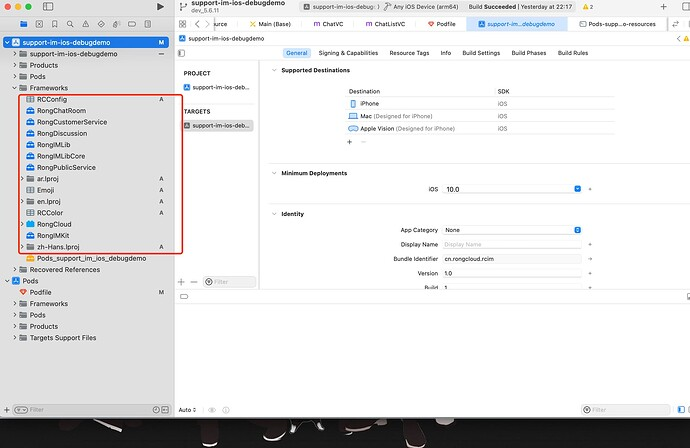The image size is (690, 448).
Task: Click the editor split swap arrows icon
Action: click(675, 24)
